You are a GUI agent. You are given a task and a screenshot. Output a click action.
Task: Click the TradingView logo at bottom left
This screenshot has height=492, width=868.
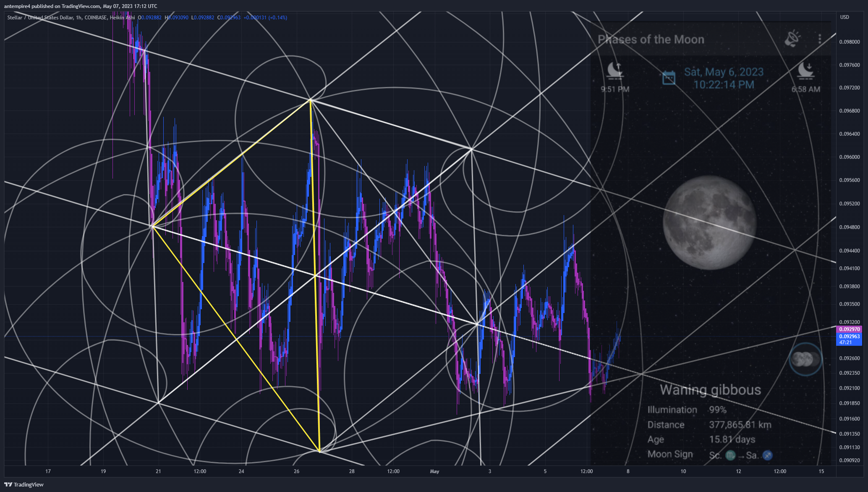24,484
